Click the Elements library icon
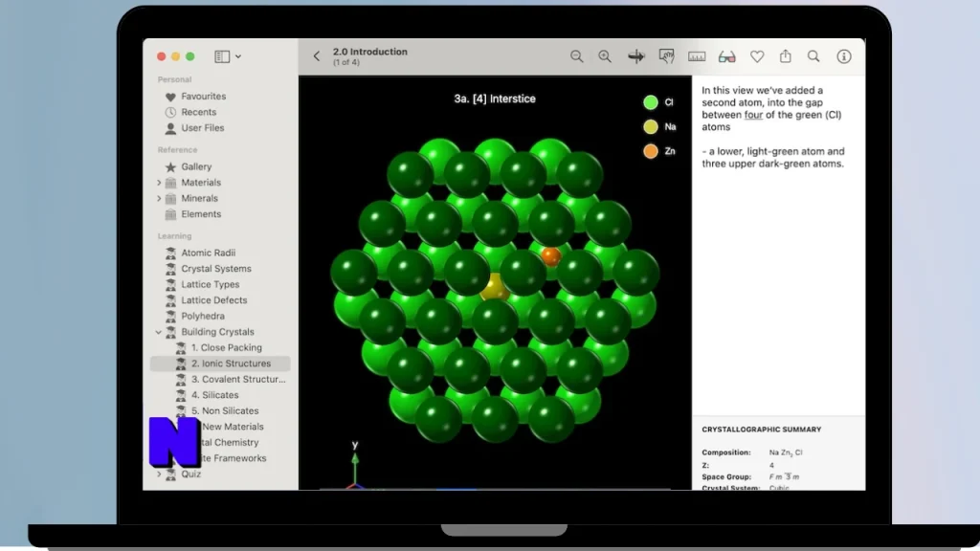The height and width of the screenshot is (551, 980). pyautogui.click(x=170, y=213)
